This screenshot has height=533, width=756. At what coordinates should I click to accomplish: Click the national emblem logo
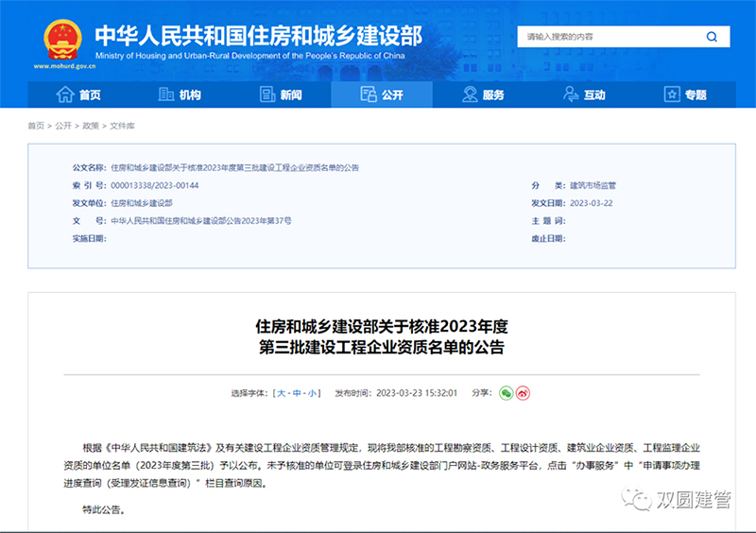tap(63, 38)
